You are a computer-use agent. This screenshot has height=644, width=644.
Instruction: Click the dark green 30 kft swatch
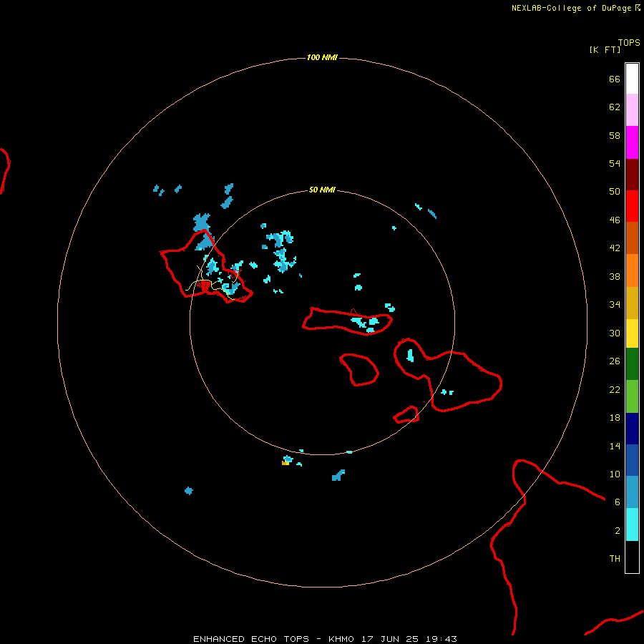(632, 364)
